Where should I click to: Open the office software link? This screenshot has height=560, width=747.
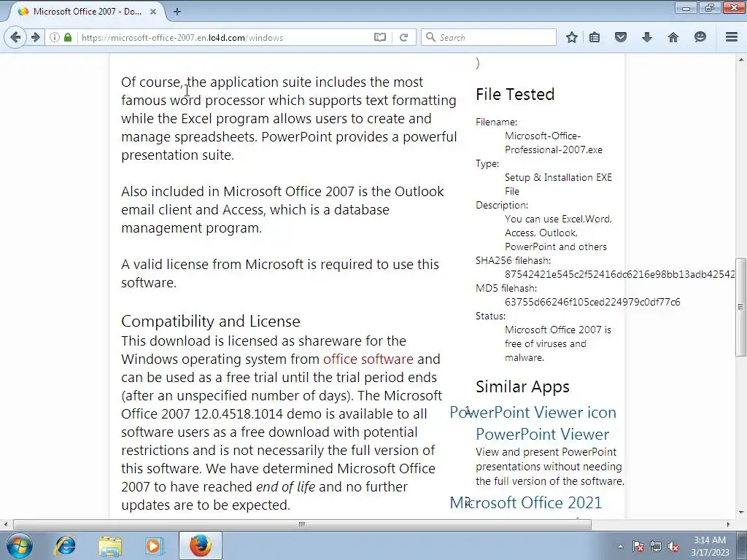(368, 359)
